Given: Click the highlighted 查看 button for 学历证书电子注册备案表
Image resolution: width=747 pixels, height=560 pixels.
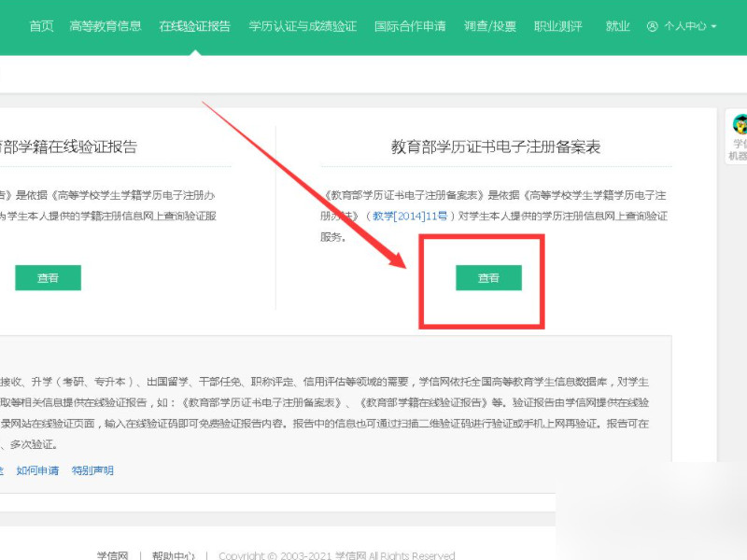Looking at the screenshot, I should 486,278.
